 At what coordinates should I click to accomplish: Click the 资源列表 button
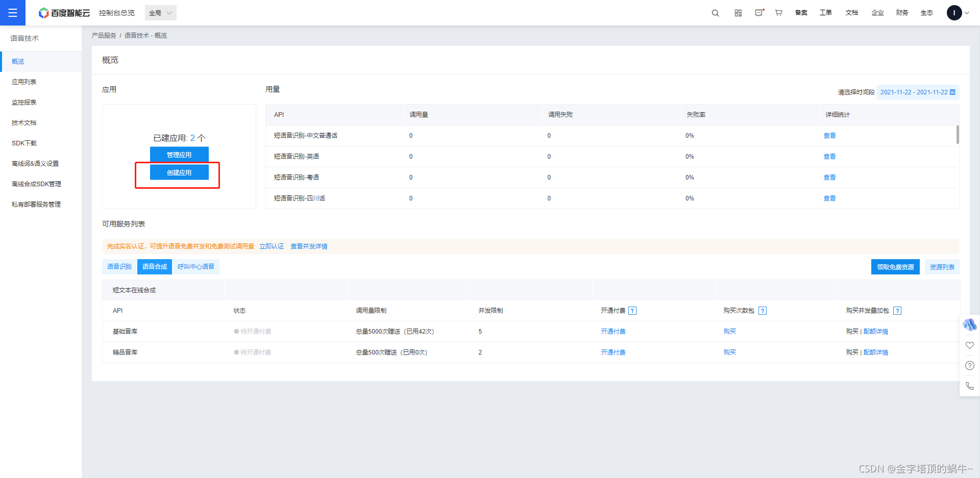click(x=942, y=267)
